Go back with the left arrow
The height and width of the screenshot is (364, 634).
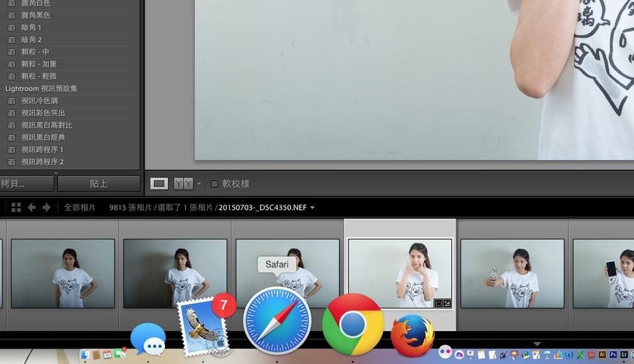[x=31, y=207]
